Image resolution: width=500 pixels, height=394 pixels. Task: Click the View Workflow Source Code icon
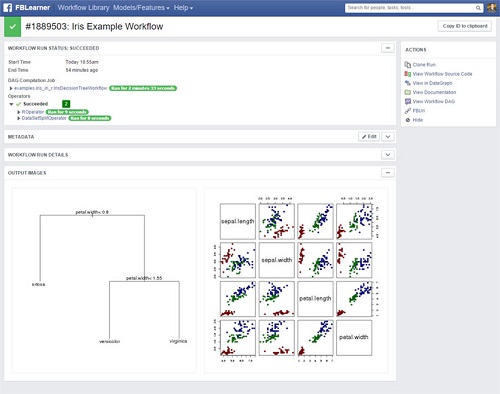407,74
